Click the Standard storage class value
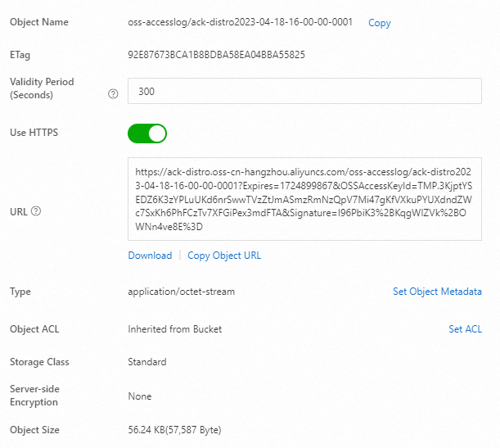This screenshot has height=448, width=500. point(147,362)
